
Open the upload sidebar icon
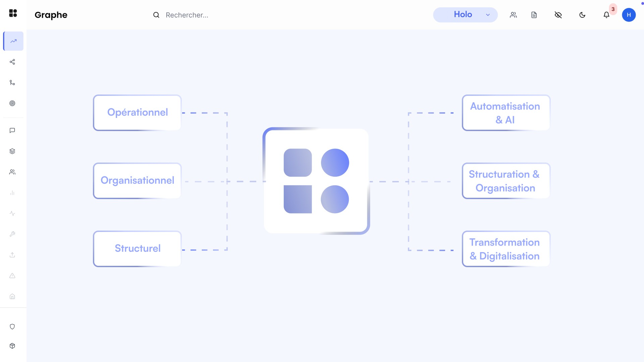coord(12,255)
